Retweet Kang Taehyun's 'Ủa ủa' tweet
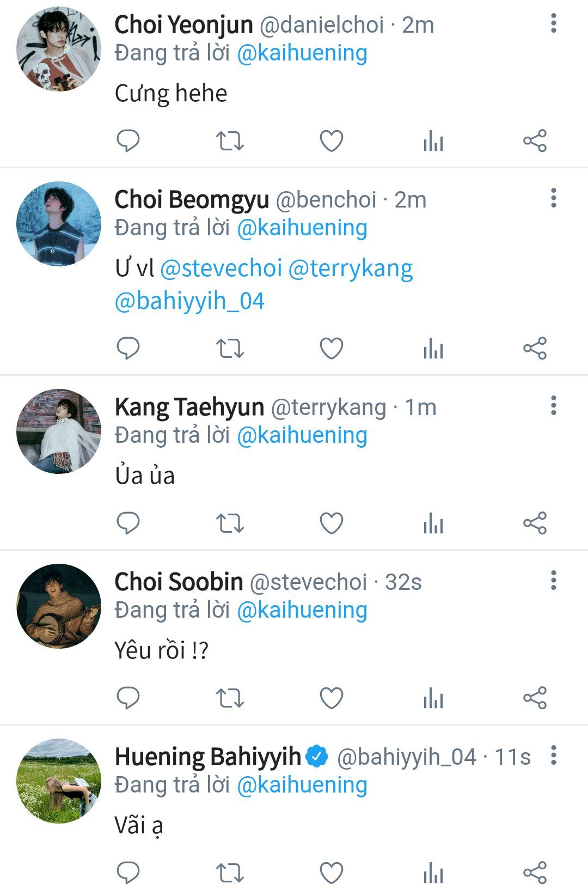 (230, 523)
